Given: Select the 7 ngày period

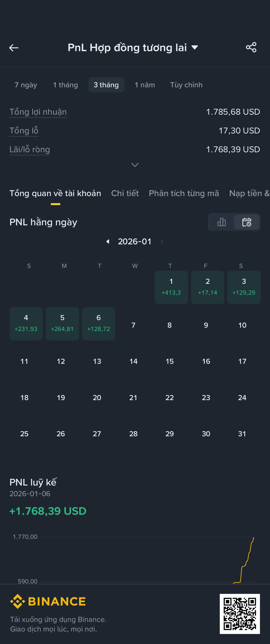Looking at the screenshot, I should point(26,85).
